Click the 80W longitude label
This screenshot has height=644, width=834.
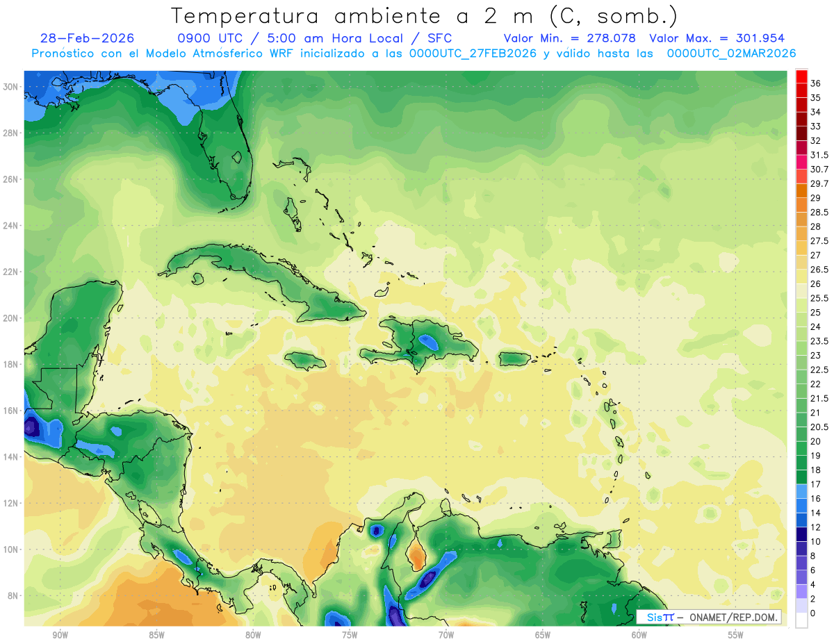click(253, 635)
